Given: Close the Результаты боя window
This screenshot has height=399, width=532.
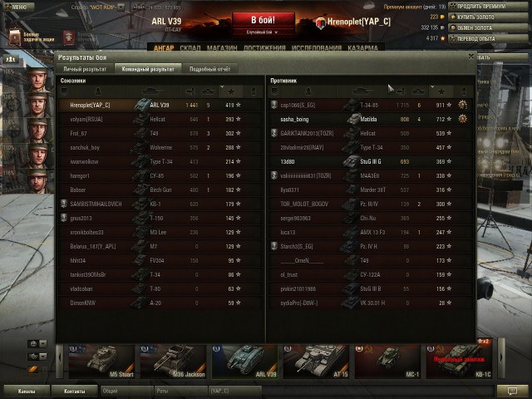Looking at the screenshot, I should 471,57.
